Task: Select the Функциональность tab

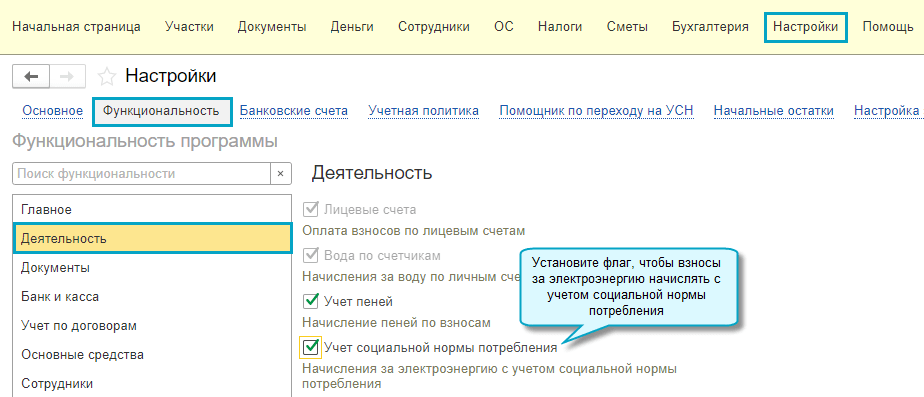Action: (x=161, y=111)
